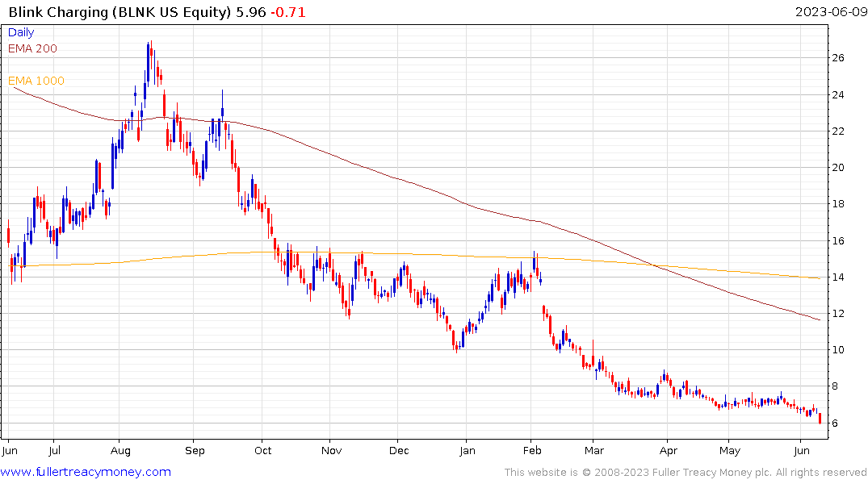The image size is (868, 484).
Task: Click the 'Oct' label on the time axis
Action: tap(263, 451)
